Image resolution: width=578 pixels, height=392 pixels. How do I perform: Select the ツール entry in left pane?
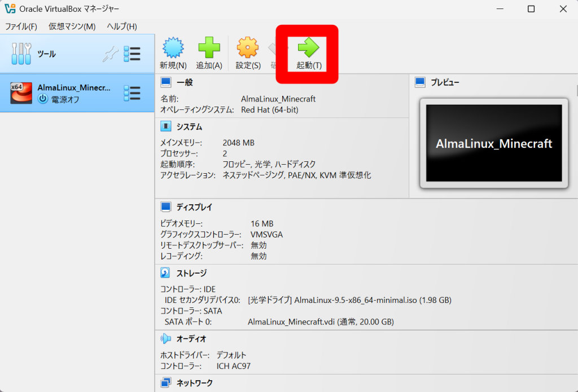click(x=77, y=54)
